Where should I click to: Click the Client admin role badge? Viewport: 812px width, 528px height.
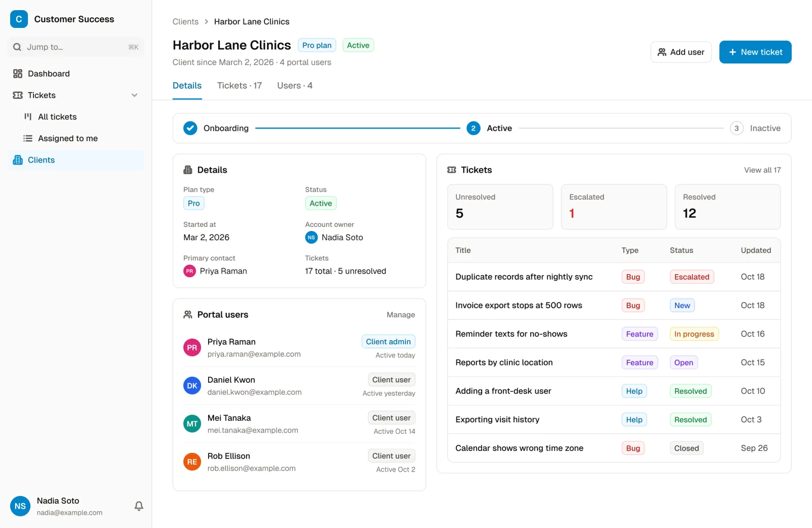click(388, 342)
